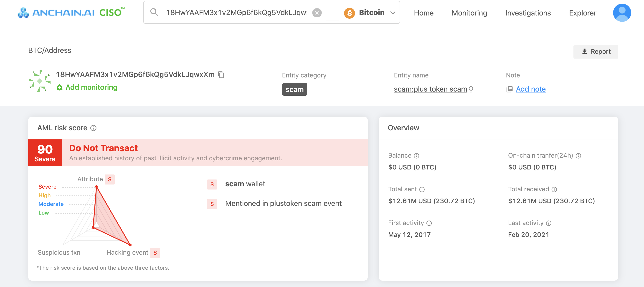Click the copy address icon
The image size is (644, 287).
(x=221, y=74)
